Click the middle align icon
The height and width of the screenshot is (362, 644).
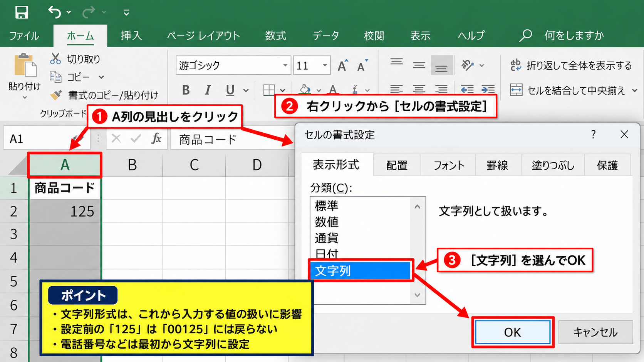coord(419,65)
